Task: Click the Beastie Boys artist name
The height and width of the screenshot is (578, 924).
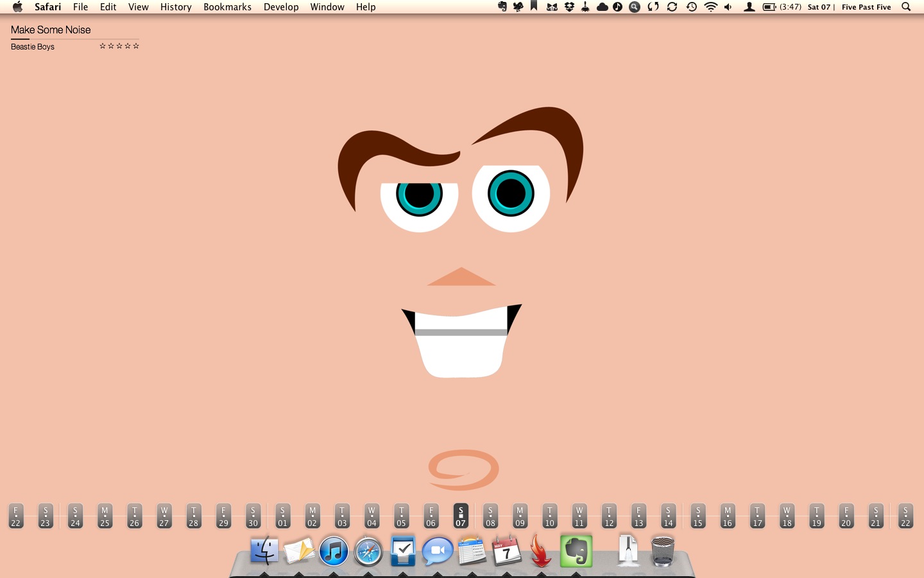Action: click(33, 47)
